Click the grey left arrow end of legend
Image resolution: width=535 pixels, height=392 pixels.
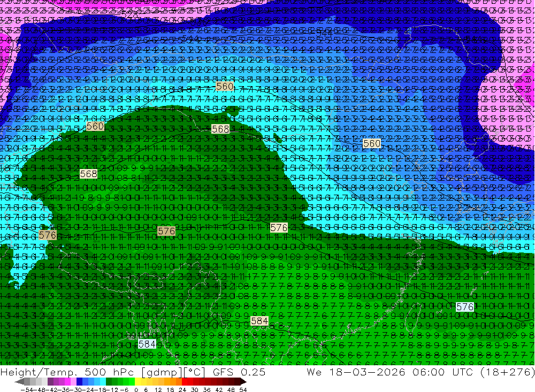click(19, 382)
